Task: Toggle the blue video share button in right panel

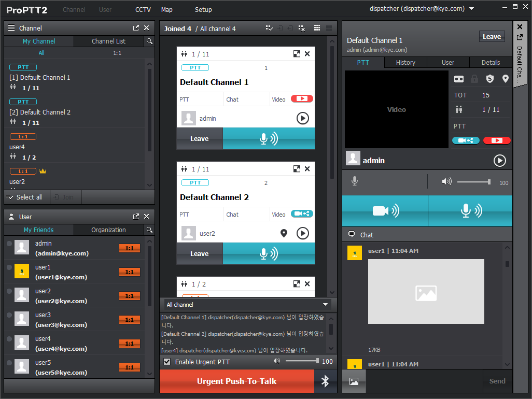Action: (466, 140)
